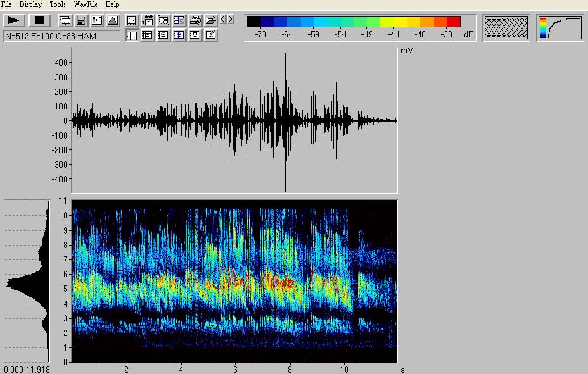This screenshot has width=588, height=374.
Task: Click the bell-shaped curve toolbar icon
Action: coord(112,21)
